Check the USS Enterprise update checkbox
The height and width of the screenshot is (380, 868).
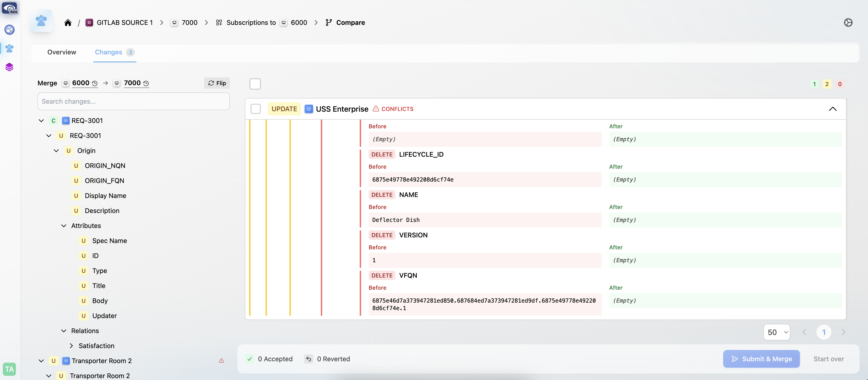point(256,109)
